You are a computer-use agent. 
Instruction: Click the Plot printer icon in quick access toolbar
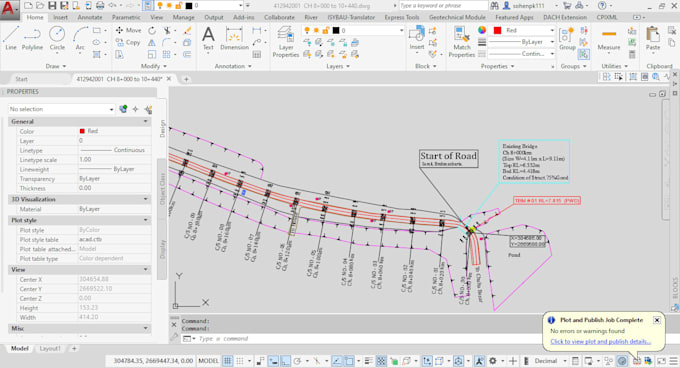pyautogui.click(x=100, y=6)
